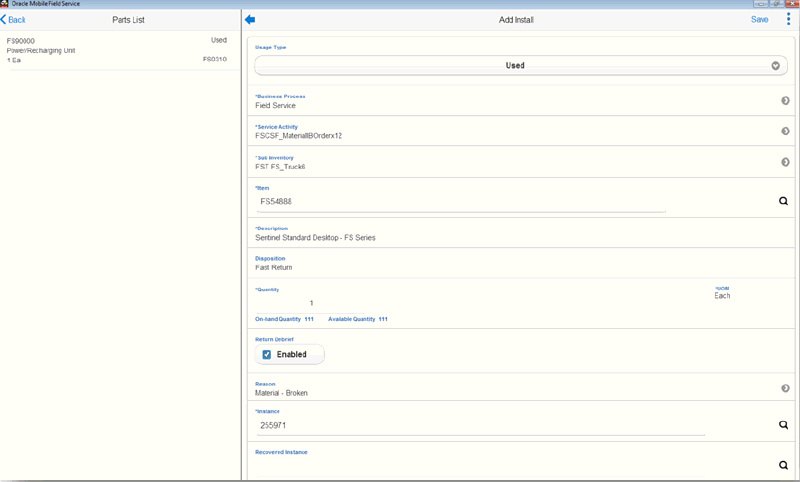
Task: Click the Sentinel Standard Desktop description
Action: pyautogui.click(x=315, y=238)
